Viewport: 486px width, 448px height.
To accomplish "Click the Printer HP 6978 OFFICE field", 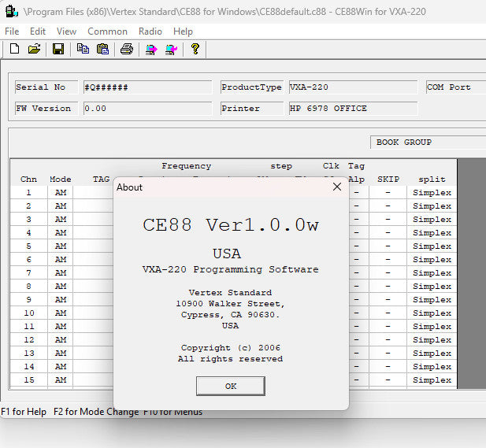I will (x=353, y=109).
